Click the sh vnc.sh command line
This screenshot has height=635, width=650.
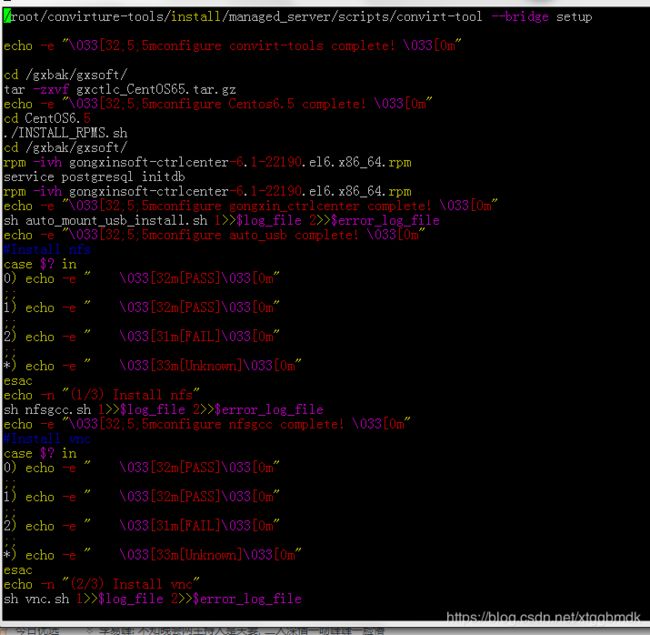pos(152,598)
